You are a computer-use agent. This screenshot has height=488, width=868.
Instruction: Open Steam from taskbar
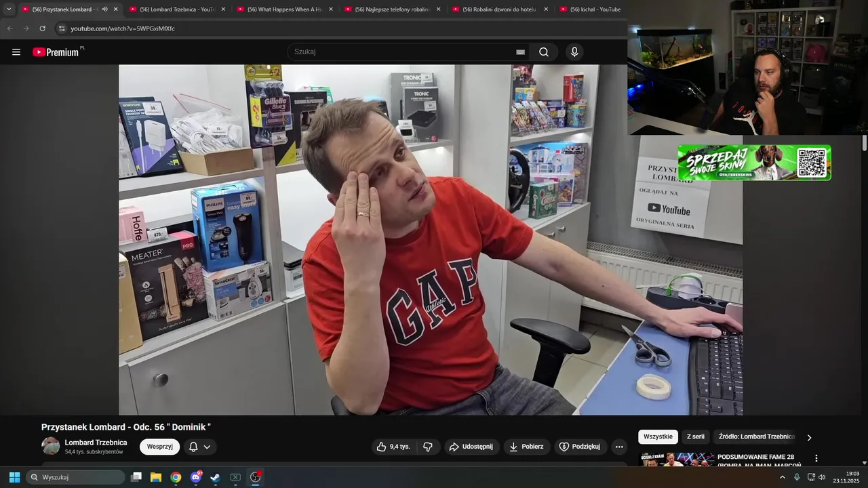click(215, 477)
